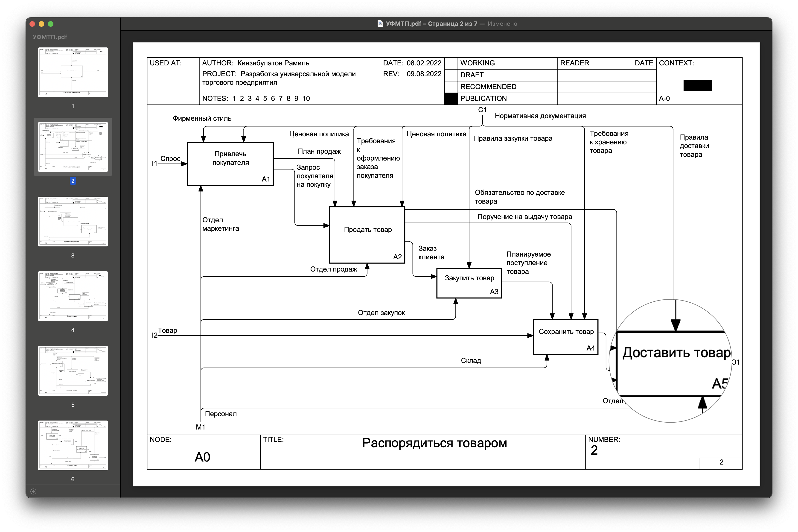Click the 'Отдел маркетинга' label

point(220,224)
